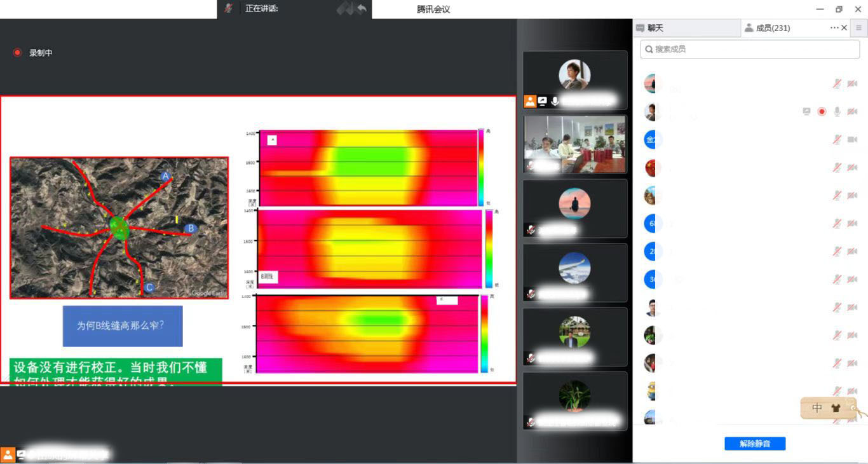The width and height of the screenshot is (868, 464).
Task: Open the three-dots menu on members tab
Action: 834,28
